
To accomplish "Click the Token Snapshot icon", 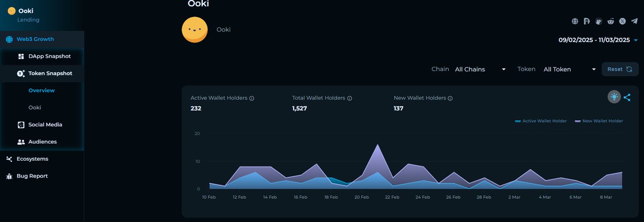I will click(21, 74).
